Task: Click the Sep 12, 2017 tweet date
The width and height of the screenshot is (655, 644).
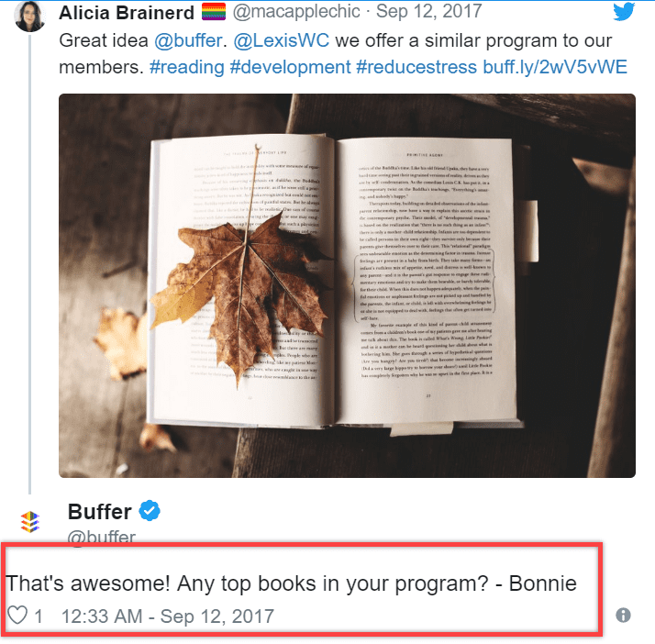Action: coord(429,11)
